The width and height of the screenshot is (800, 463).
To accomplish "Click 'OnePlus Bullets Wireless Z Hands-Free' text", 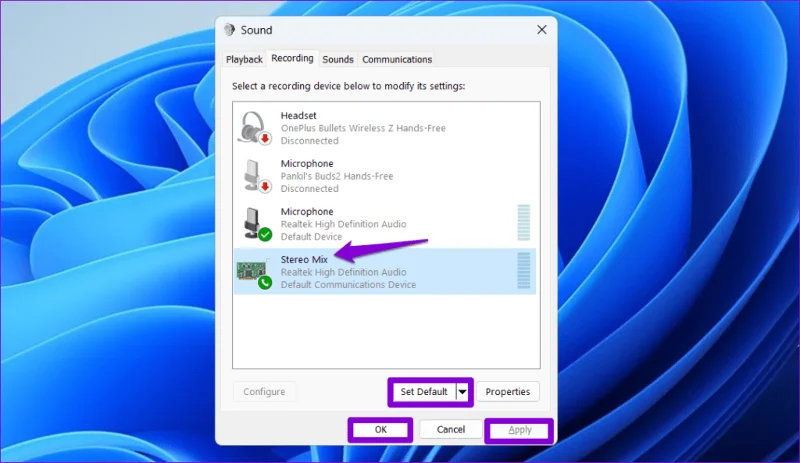I will pyautogui.click(x=363, y=128).
